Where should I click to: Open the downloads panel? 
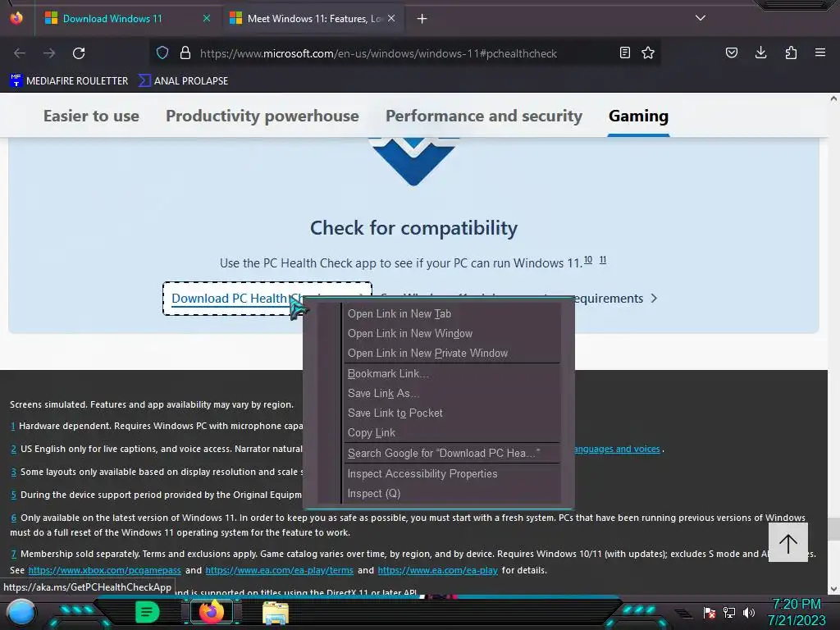tap(760, 52)
